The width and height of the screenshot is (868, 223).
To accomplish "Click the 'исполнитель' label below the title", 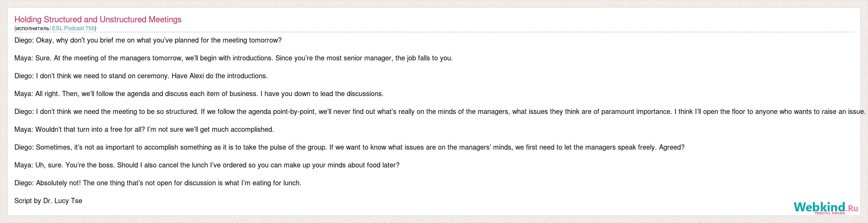I will [x=33, y=28].
